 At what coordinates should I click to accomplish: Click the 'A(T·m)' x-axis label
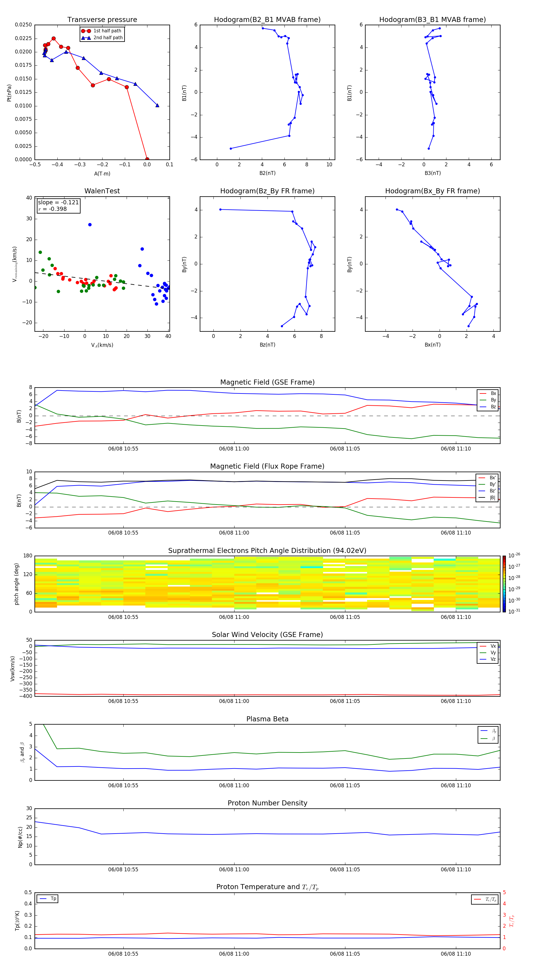[x=102, y=173]
